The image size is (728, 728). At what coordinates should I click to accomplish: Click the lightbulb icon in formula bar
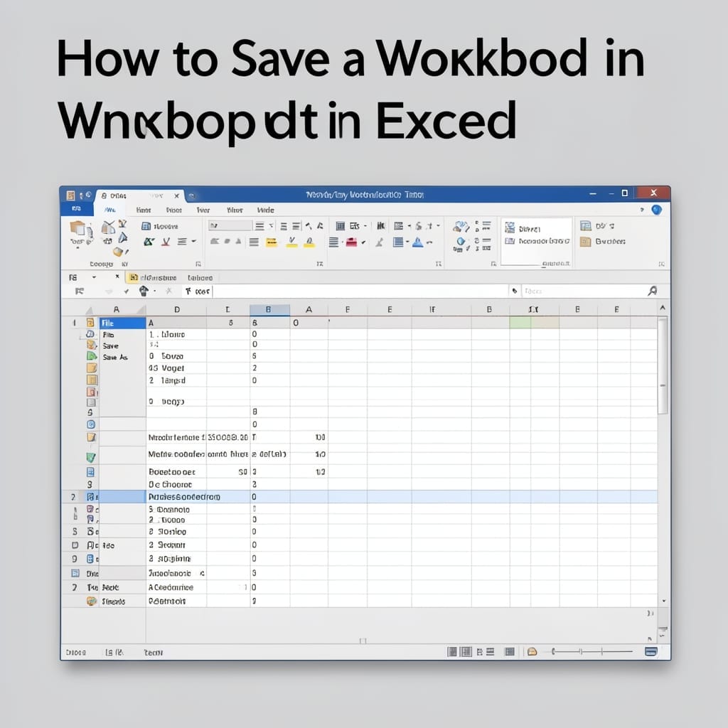click(x=144, y=291)
